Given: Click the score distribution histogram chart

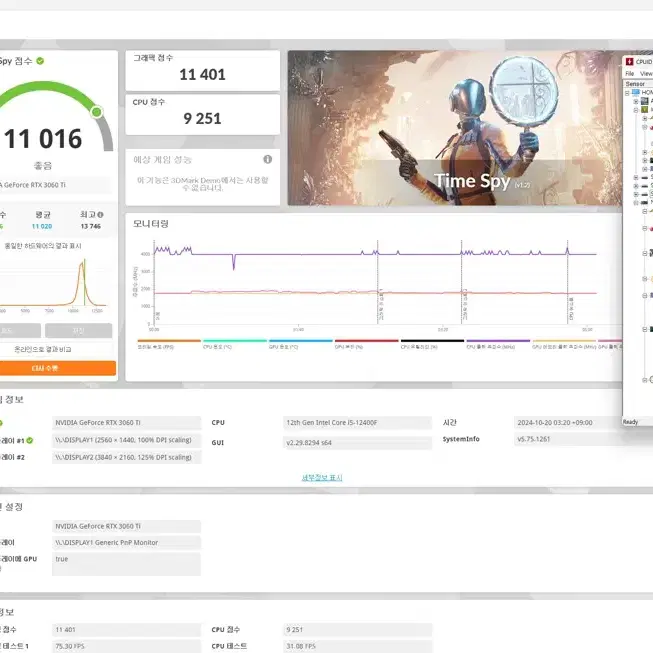Looking at the screenshot, I should (x=53, y=284).
